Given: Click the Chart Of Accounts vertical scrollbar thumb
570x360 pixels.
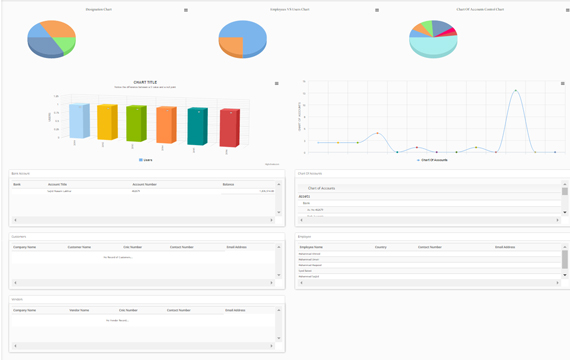Looking at the screenshot, I should tap(565, 191).
